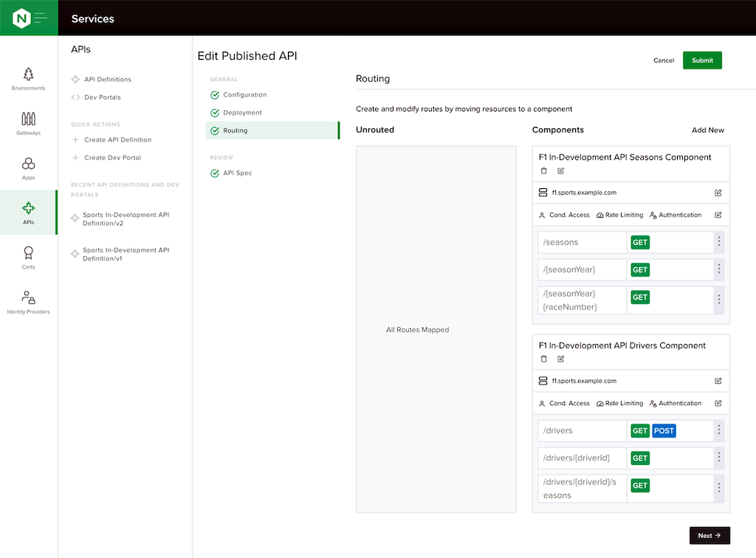Viewport: 756px width, 558px height.
Task: Edit the Drivers Component name
Action: 561,359
